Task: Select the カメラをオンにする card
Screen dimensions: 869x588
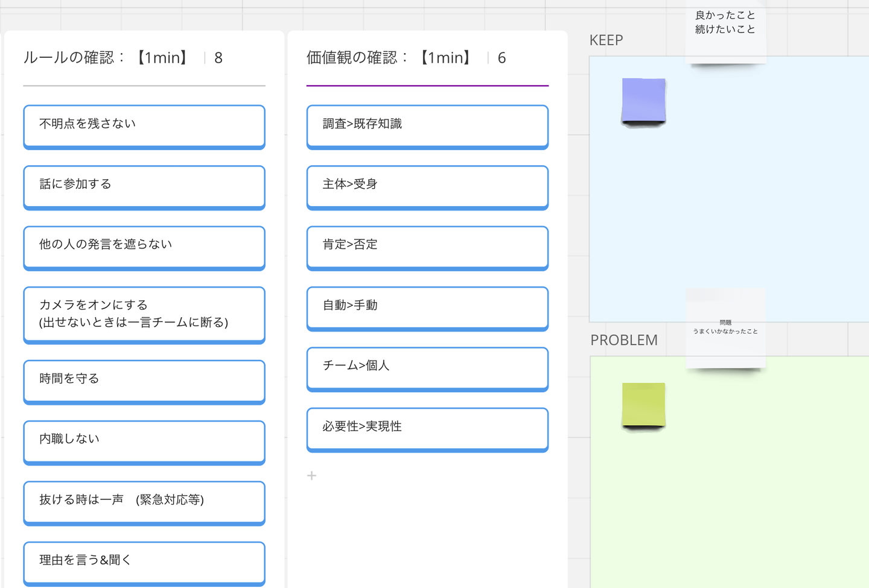Action: pos(144,314)
